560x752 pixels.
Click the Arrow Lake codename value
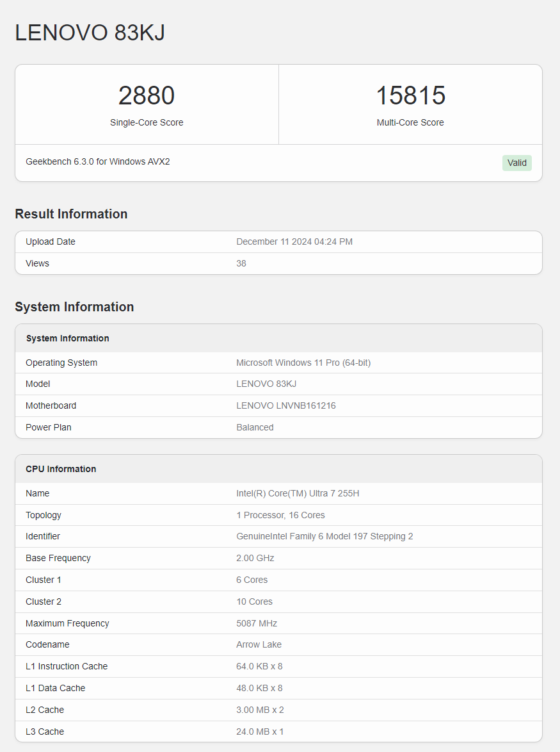(x=259, y=644)
